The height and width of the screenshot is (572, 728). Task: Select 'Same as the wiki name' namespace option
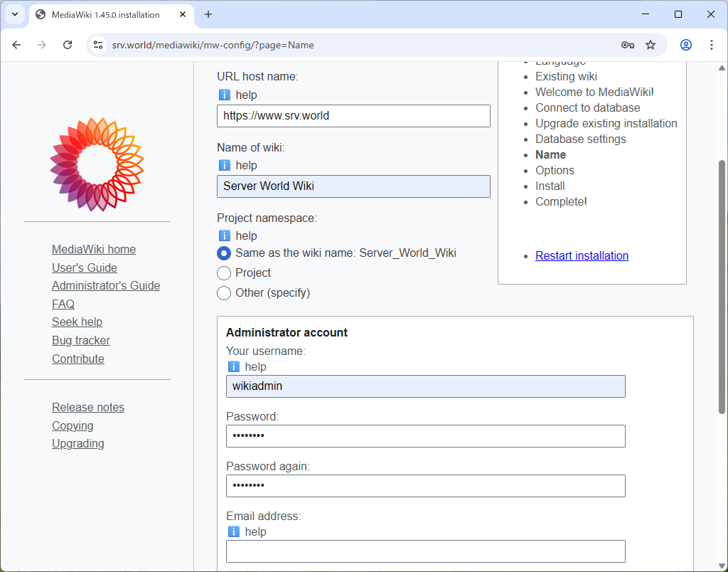pyautogui.click(x=224, y=253)
